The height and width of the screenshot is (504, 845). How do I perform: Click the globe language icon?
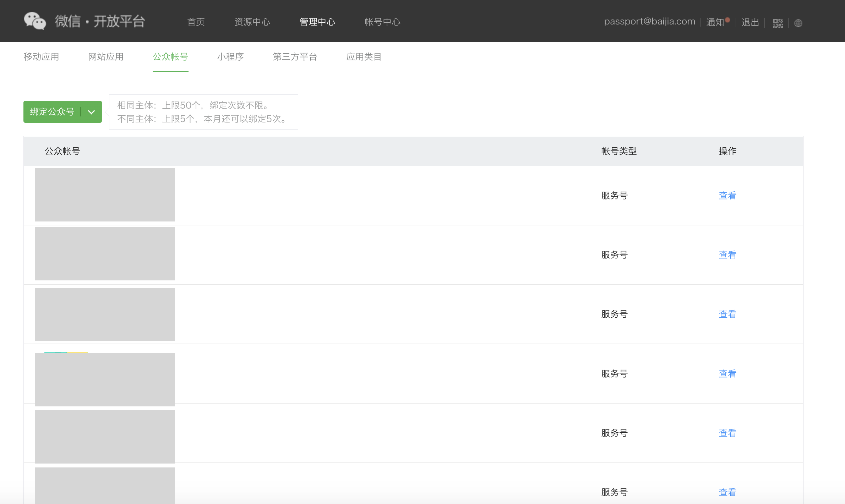coord(798,23)
